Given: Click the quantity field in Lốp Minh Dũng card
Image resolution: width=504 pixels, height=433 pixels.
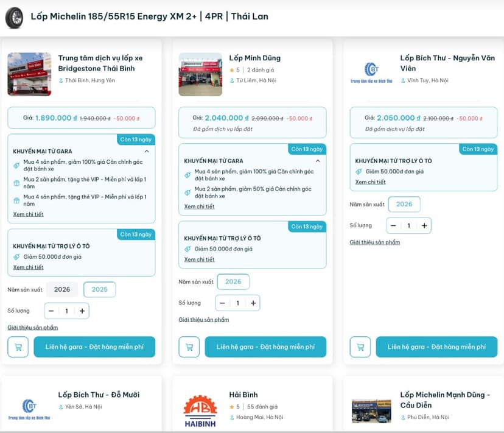Looking at the screenshot, I should click(x=237, y=303).
